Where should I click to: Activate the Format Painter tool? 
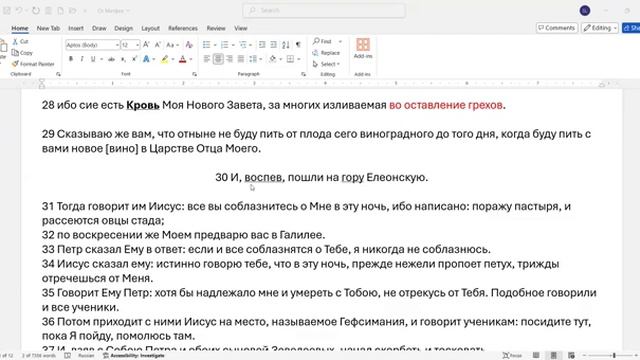click(x=33, y=64)
